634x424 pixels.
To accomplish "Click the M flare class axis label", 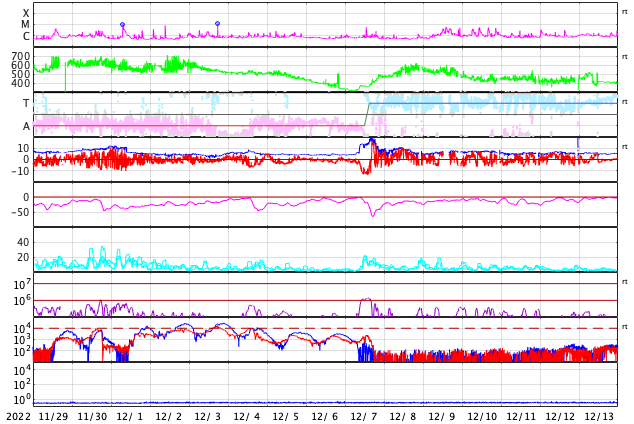I will [26, 25].
